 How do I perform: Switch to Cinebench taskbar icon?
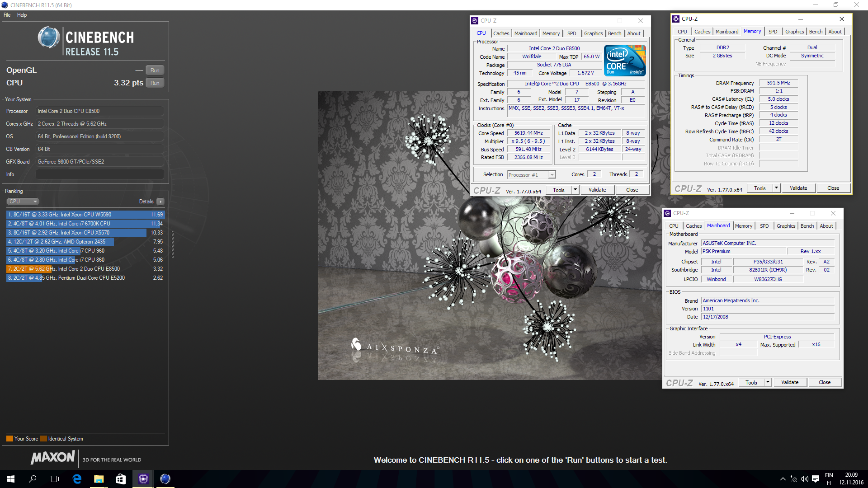coord(165,479)
